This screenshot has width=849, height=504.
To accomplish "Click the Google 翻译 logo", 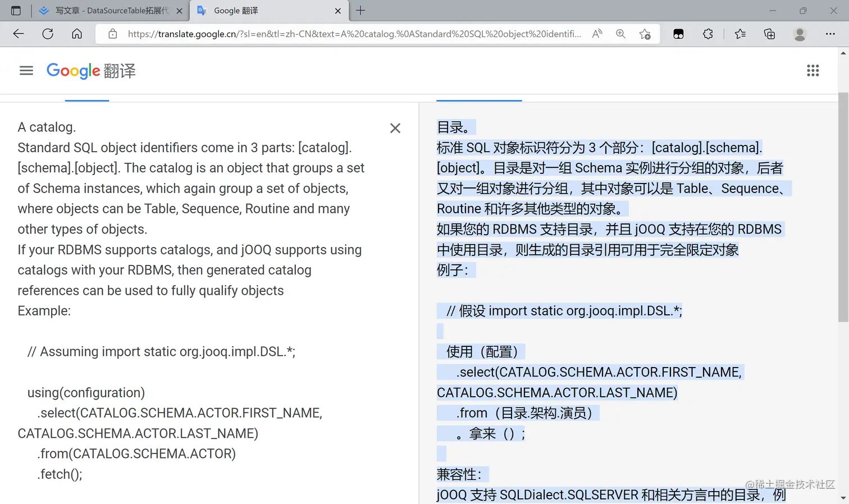I will coord(91,71).
